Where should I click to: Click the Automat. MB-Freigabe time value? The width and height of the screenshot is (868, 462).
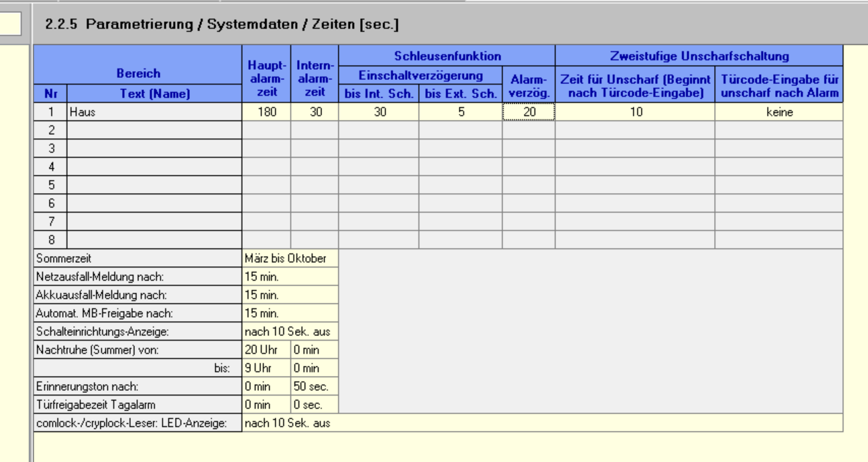pos(290,313)
